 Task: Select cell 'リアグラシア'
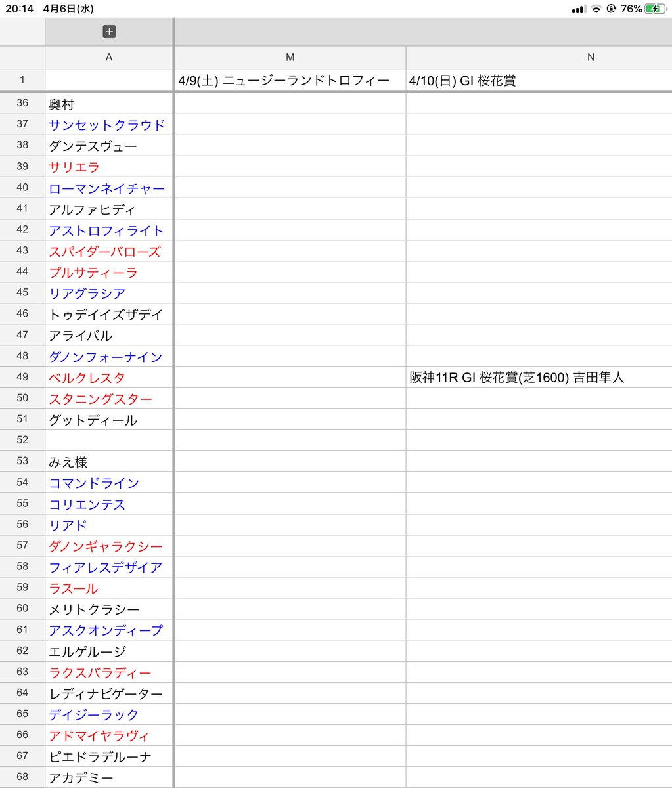coord(109,293)
